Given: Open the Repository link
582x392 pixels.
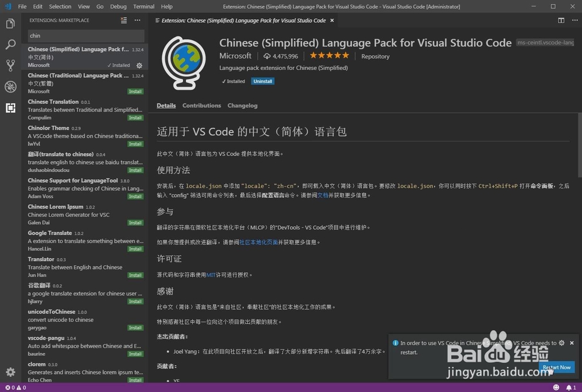Looking at the screenshot, I should (x=375, y=56).
